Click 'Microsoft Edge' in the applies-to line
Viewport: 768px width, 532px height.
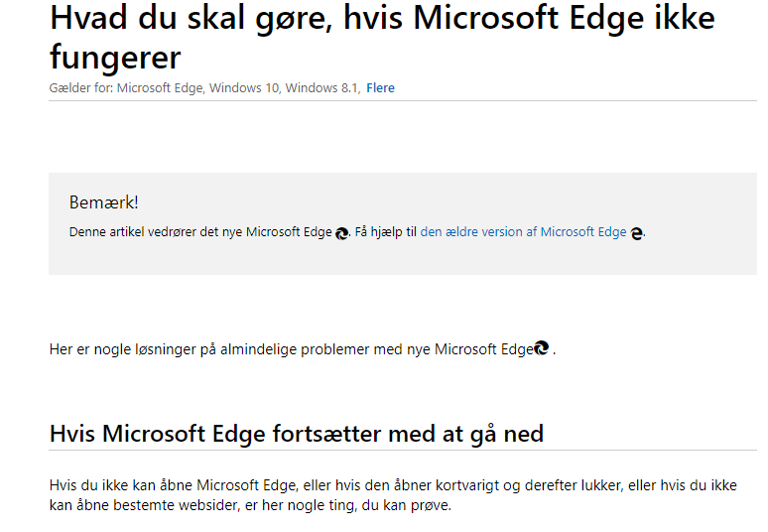tap(161, 88)
